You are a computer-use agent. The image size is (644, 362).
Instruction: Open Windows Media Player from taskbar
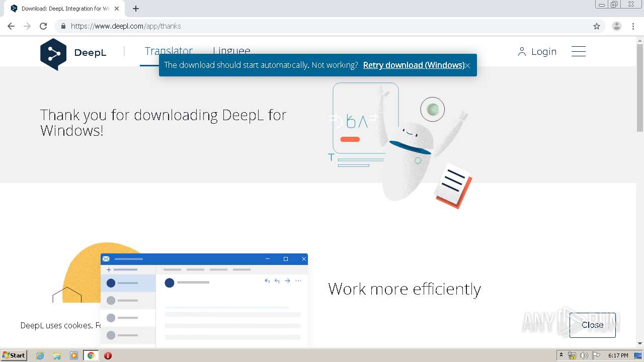[x=74, y=355]
